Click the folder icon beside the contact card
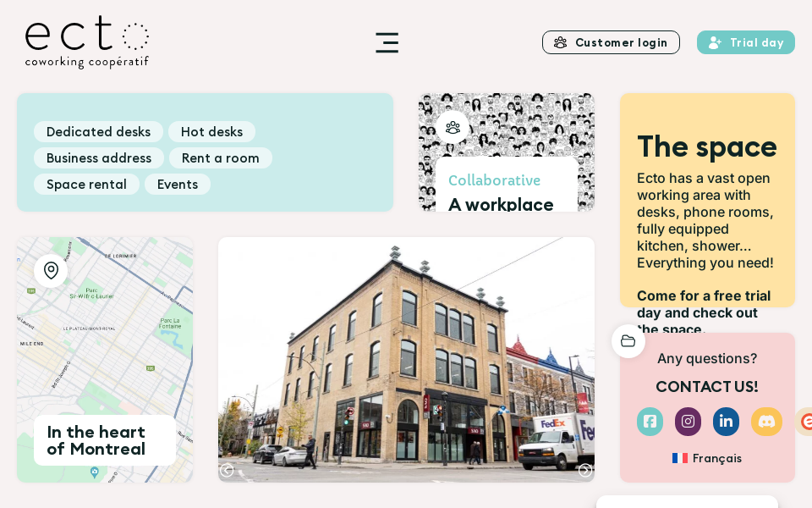The height and width of the screenshot is (508, 812). (x=628, y=341)
